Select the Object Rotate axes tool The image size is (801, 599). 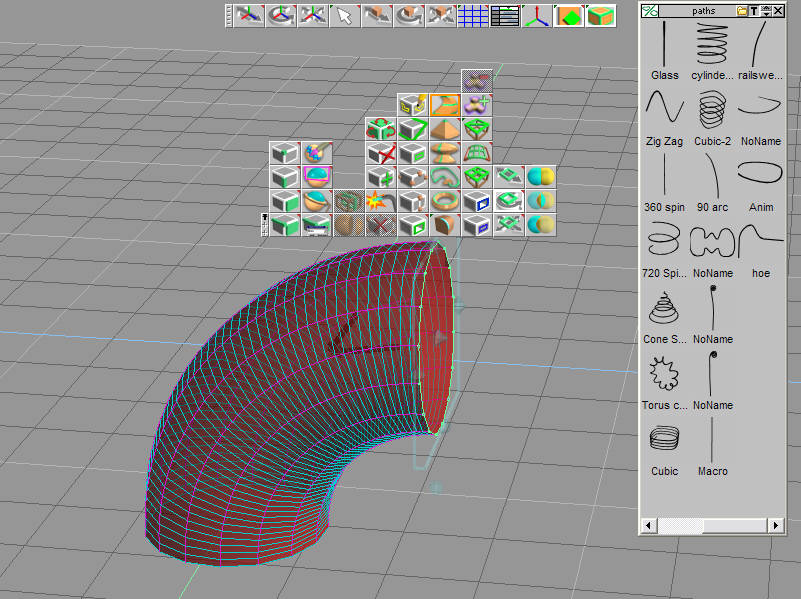click(281, 16)
